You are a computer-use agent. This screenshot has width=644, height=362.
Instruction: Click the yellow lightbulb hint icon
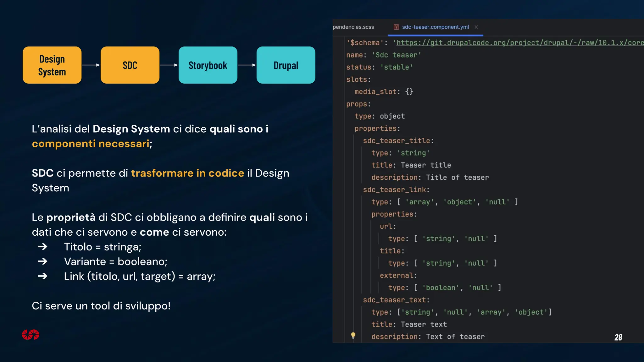click(x=353, y=335)
